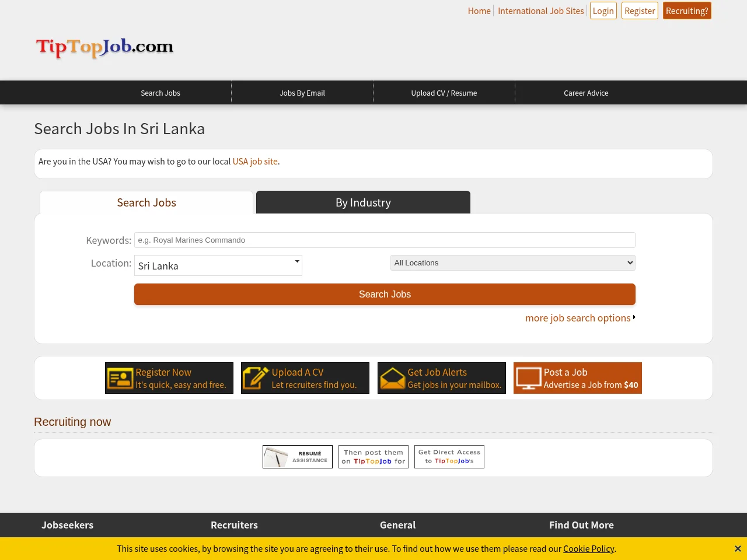747x560 pixels.
Task: Switch to the By Industry tab
Action: point(363,202)
